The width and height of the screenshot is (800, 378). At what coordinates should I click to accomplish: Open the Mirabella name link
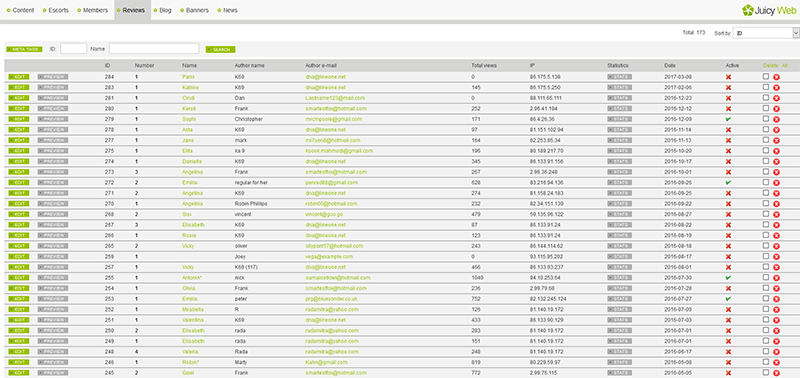[192, 309]
